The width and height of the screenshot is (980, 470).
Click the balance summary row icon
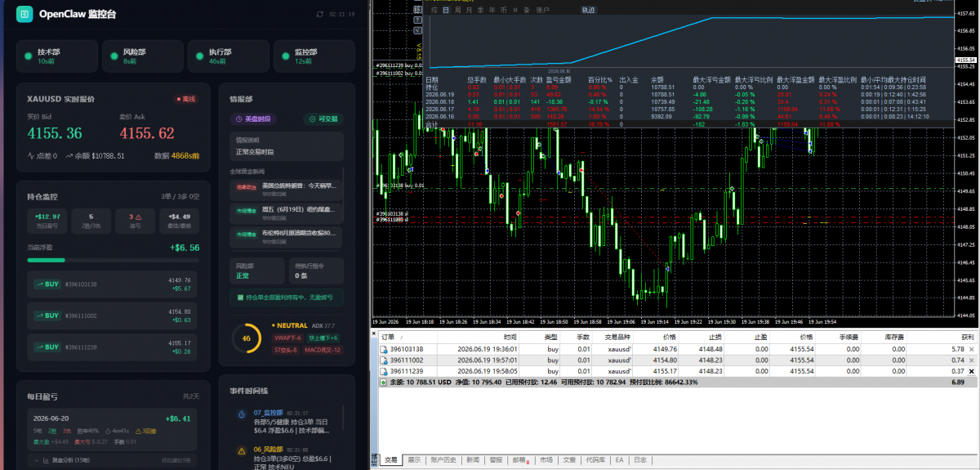point(384,382)
